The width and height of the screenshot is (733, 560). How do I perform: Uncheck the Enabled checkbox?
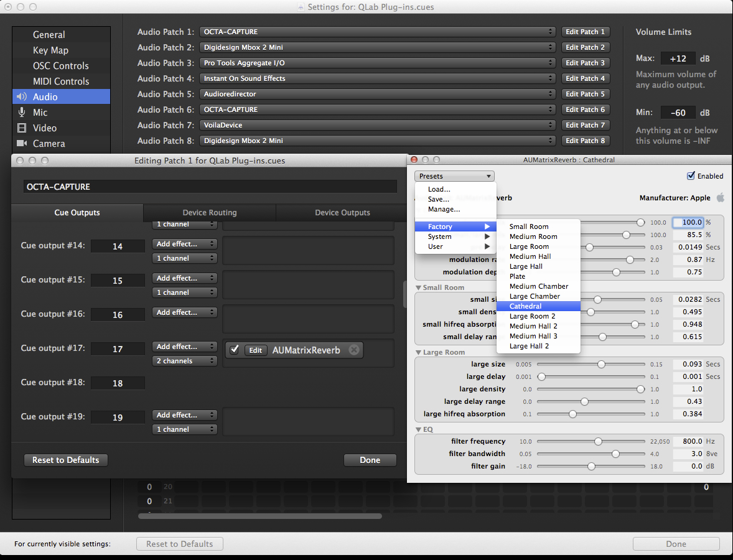(x=691, y=176)
